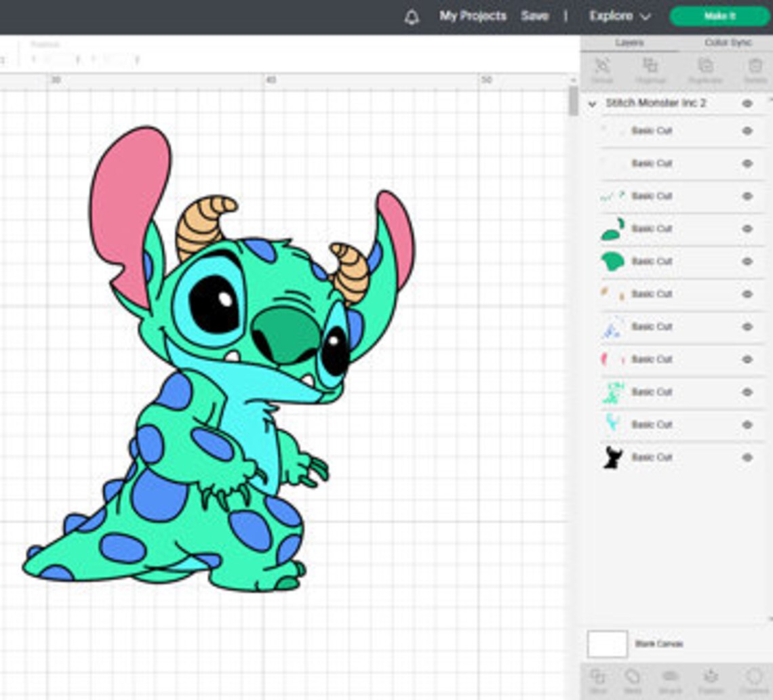Click the Ungroup icon
Screen dimensions: 773x700
pos(652,71)
